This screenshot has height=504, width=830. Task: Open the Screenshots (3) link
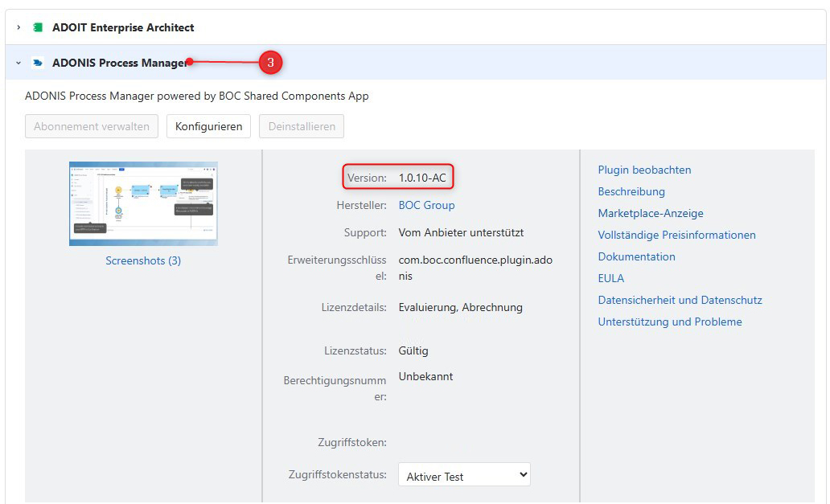pyautogui.click(x=143, y=260)
